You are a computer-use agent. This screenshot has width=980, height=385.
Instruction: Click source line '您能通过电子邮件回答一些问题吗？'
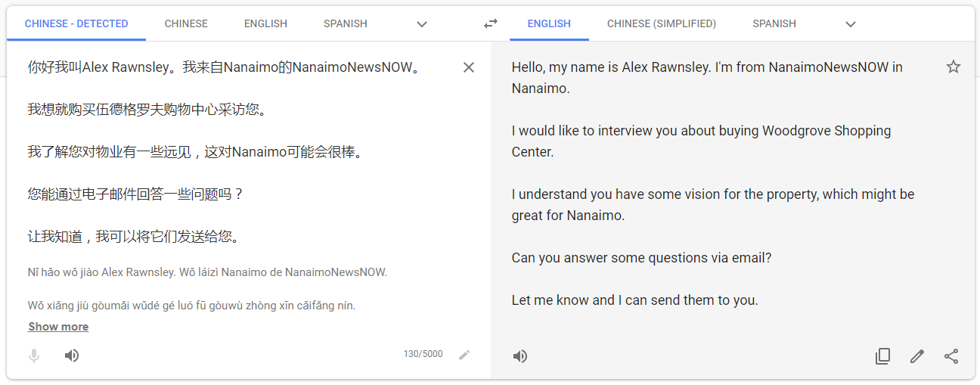point(136,194)
